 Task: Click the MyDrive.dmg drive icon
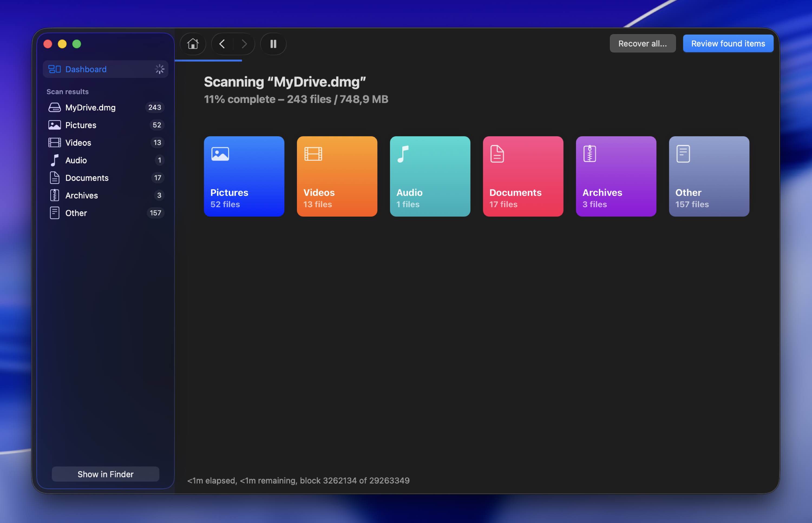pos(54,107)
